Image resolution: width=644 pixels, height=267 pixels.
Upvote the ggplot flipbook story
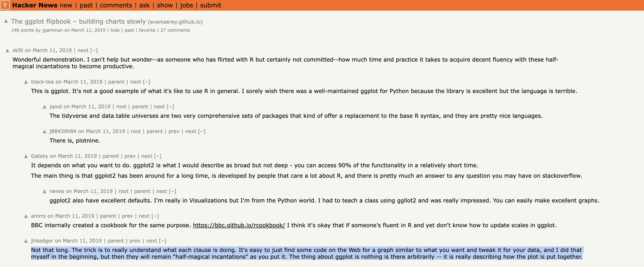tap(6, 21)
